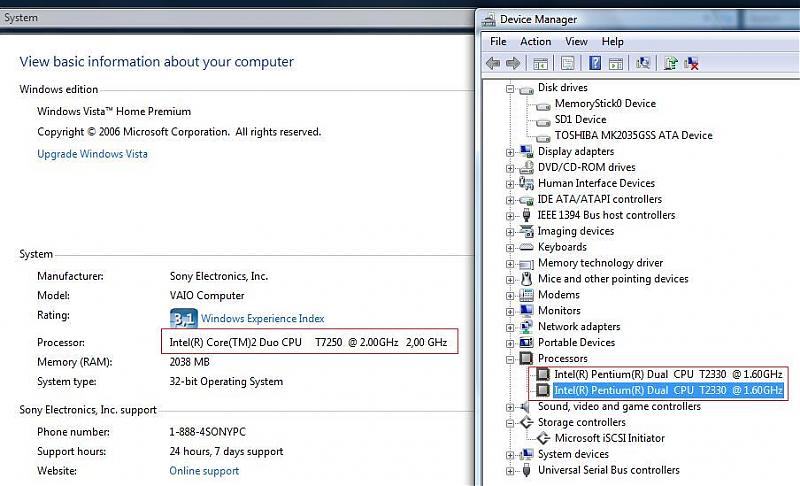Click the Upgrade Windows Vista link
This screenshot has width=800, height=486.
92,154
